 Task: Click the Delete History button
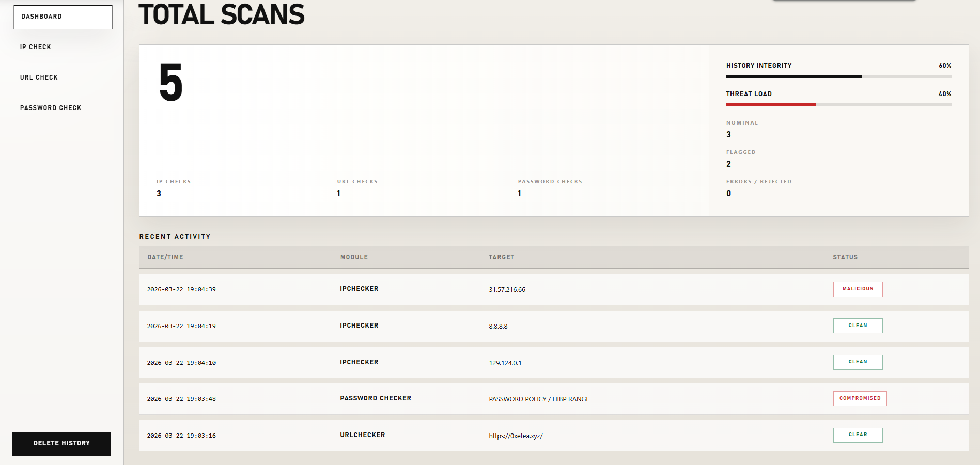(61, 443)
